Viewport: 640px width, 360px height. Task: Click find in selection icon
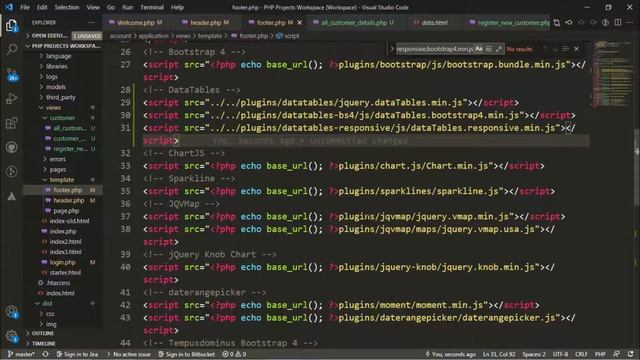566,49
